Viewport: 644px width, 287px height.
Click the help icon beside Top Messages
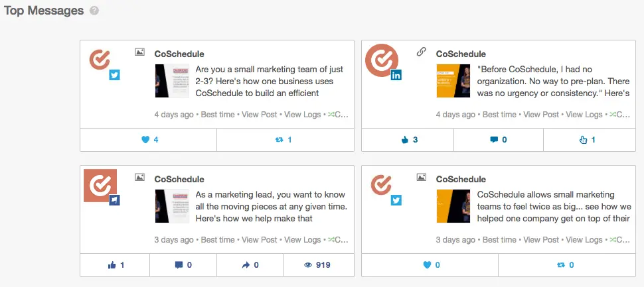(x=94, y=11)
